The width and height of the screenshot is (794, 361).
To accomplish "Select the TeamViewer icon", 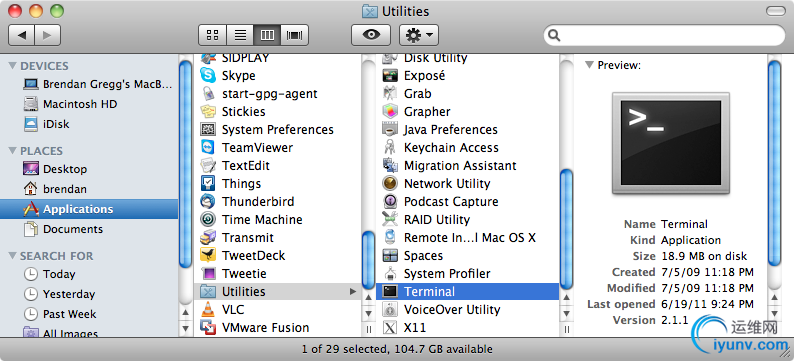I will click(x=208, y=147).
